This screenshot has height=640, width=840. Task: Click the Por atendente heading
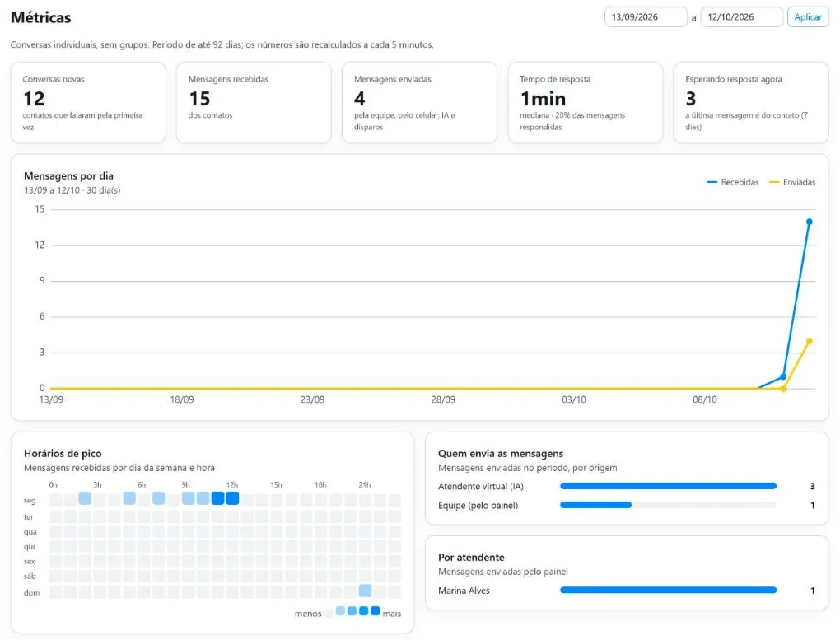tap(471, 558)
